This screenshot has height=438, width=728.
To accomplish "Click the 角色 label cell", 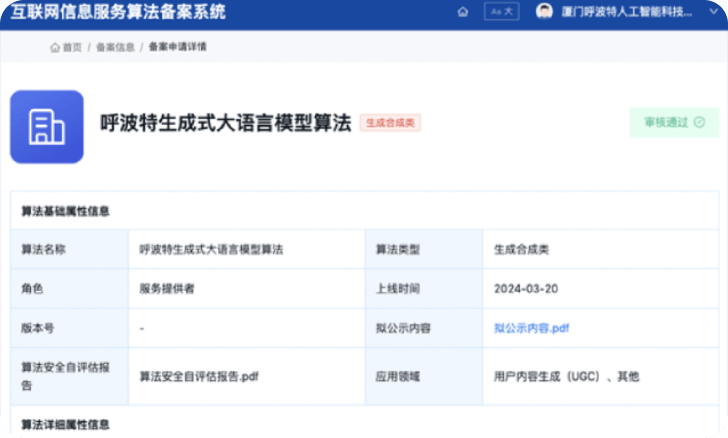I will (x=70, y=288).
